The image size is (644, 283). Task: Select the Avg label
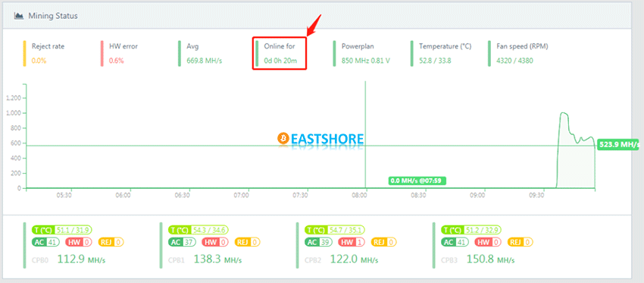[192, 46]
